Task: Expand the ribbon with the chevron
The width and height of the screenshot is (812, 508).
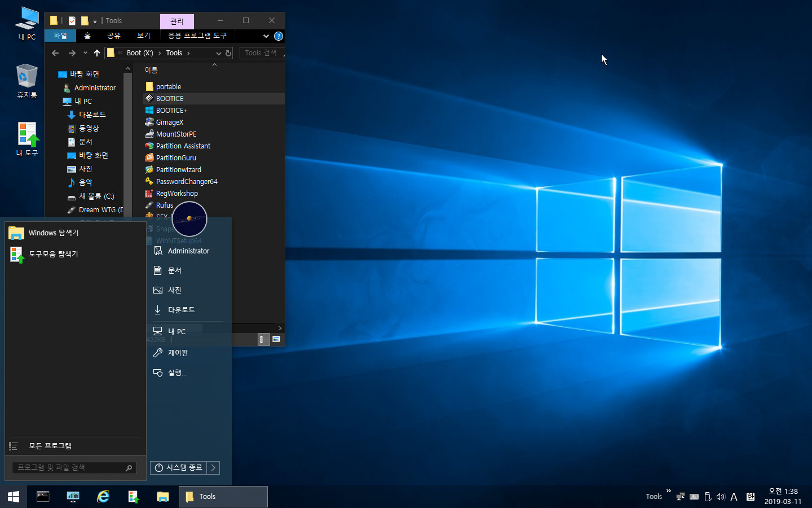Action: [266, 36]
